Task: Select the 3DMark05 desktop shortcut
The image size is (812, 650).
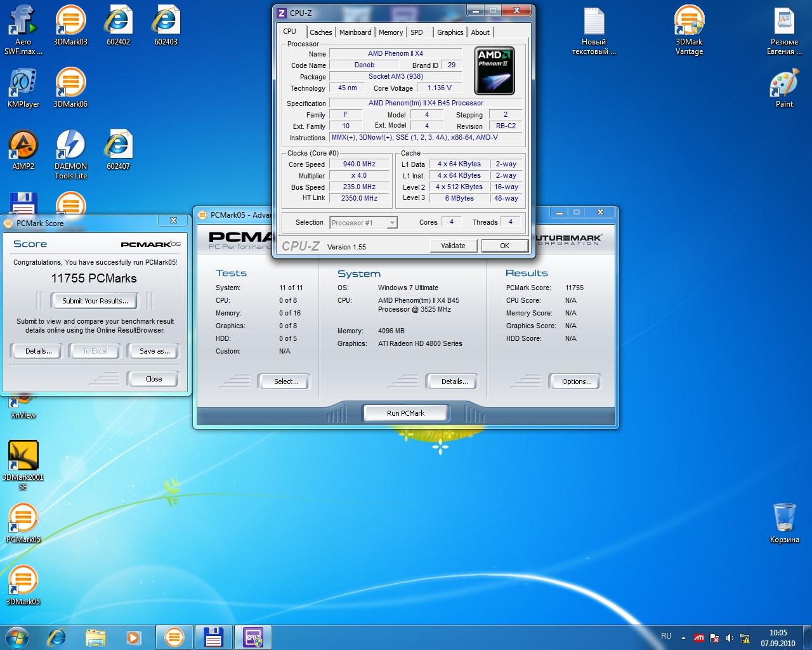Action: pyautogui.click(x=23, y=585)
